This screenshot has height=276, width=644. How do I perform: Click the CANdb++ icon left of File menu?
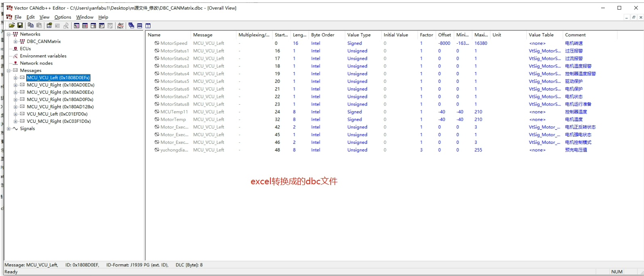[x=9, y=17]
